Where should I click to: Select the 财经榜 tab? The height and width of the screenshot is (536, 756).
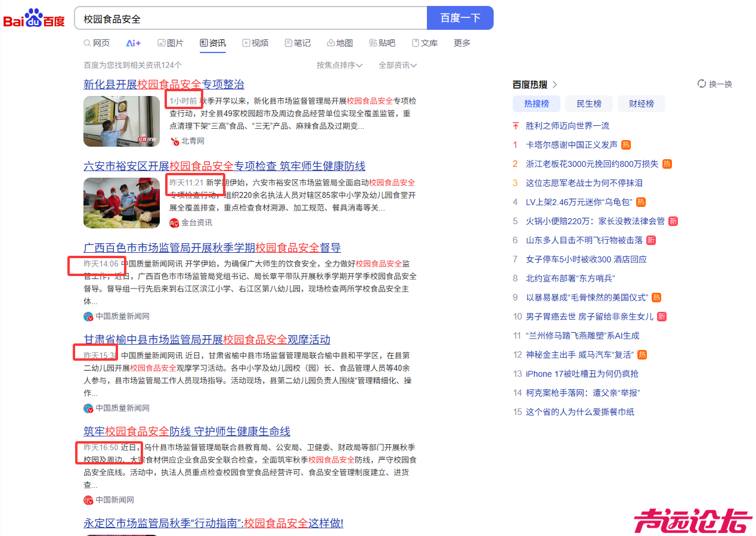coord(642,104)
